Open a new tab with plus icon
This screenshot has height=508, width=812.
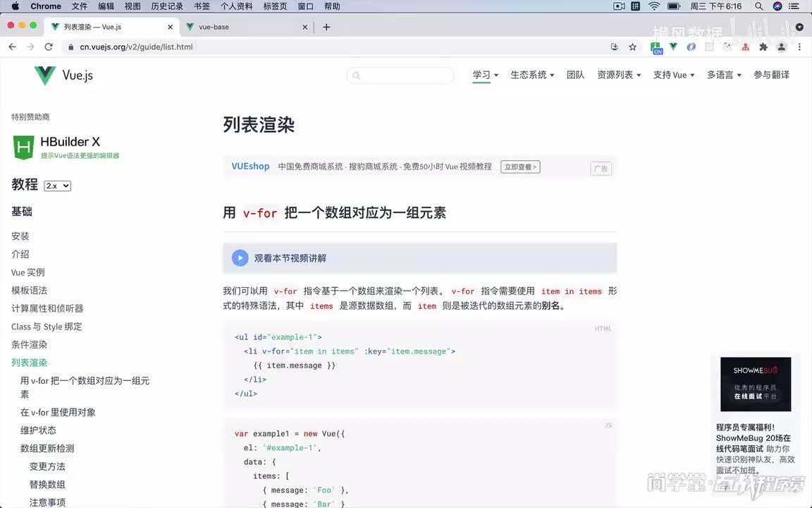point(326,27)
